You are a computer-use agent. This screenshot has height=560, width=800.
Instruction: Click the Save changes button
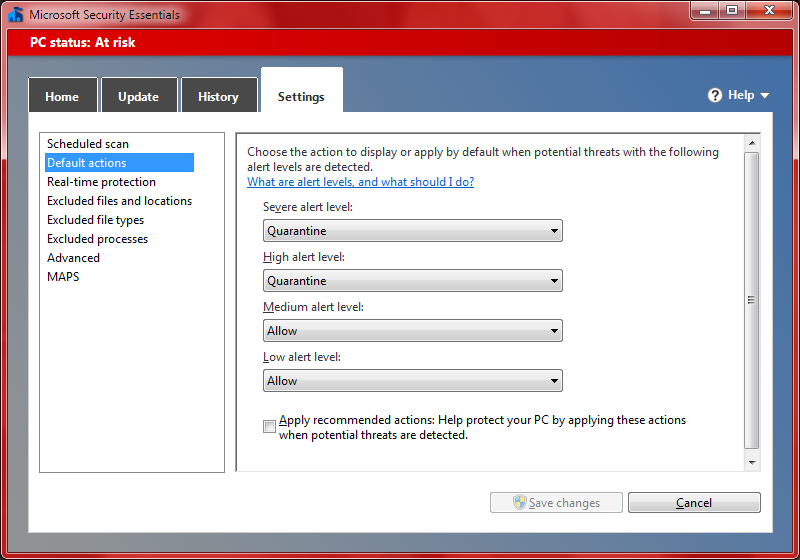[556, 502]
